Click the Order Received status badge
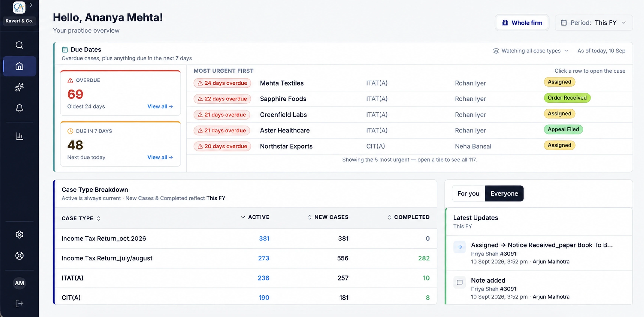The width and height of the screenshot is (644, 317). (x=567, y=98)
